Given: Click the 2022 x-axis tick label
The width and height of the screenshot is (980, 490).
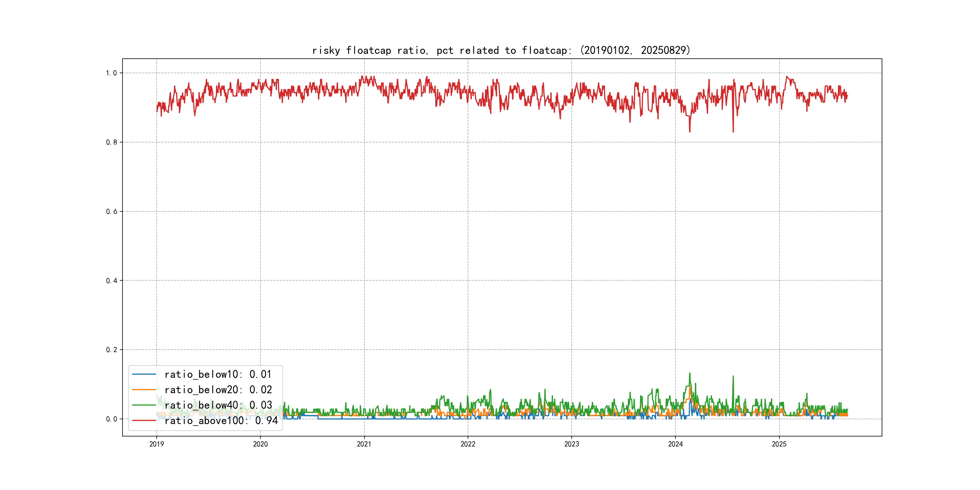Looking at the screenshot, I should pos(468,444).
